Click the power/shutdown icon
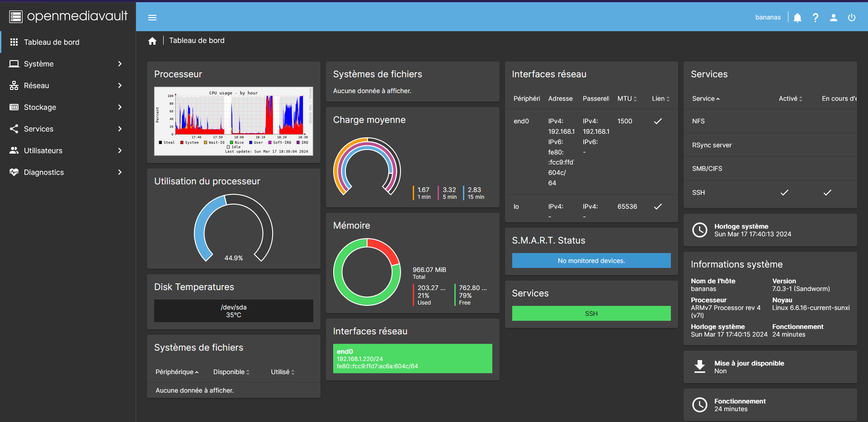Viewport: 868px width, 422px height. [852, 17]
